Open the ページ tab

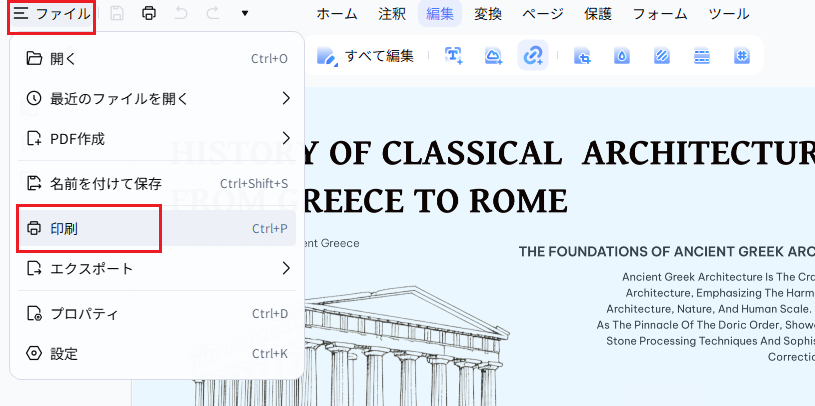[543, 14]
